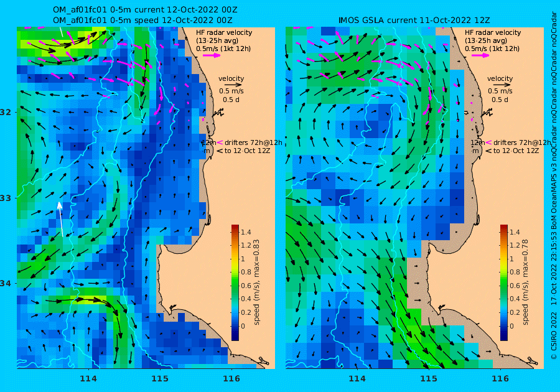
Task: Click 'drifters 72h@12h' label in right map
Action: coord(522,142)
